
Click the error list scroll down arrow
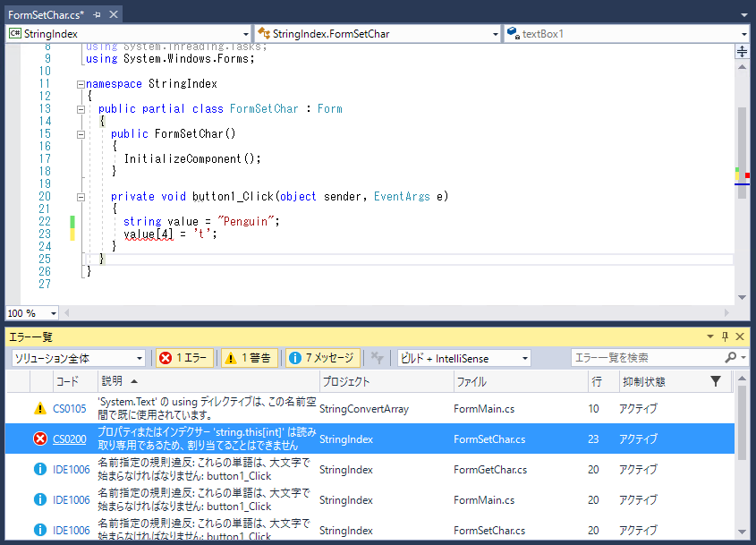tap(742, 532)
